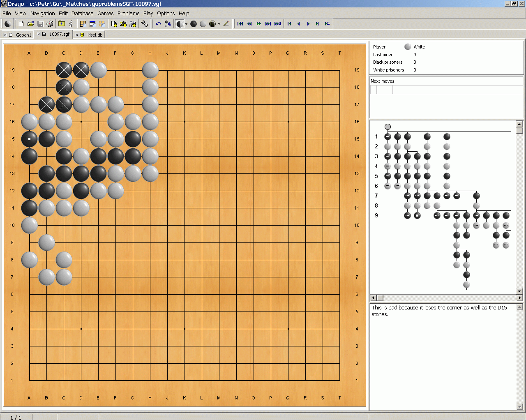526x420 pixels.
Task: Open a file with the folder icon
Action: 30,24
